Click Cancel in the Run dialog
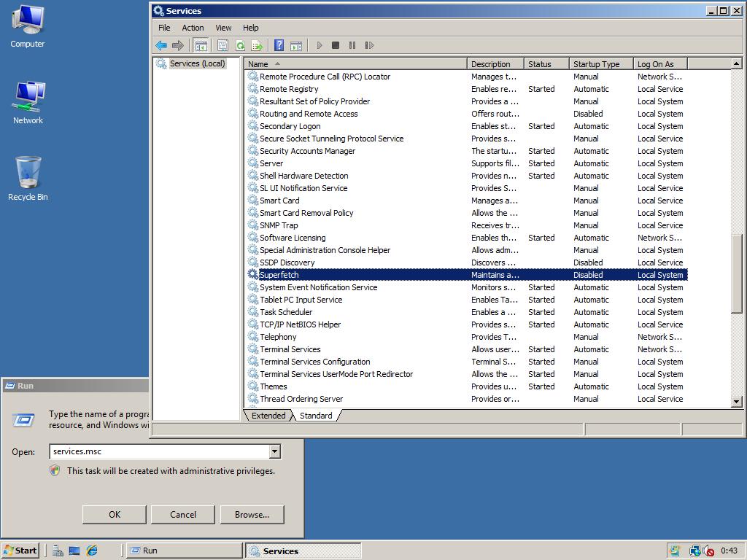Viewport: 747px width, 560px height. (x=183, y=514)
